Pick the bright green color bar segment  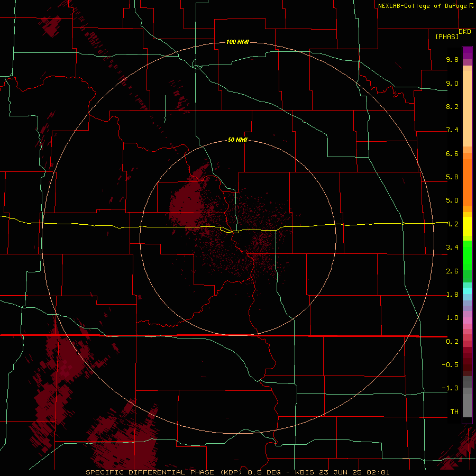tap(467, 255)
